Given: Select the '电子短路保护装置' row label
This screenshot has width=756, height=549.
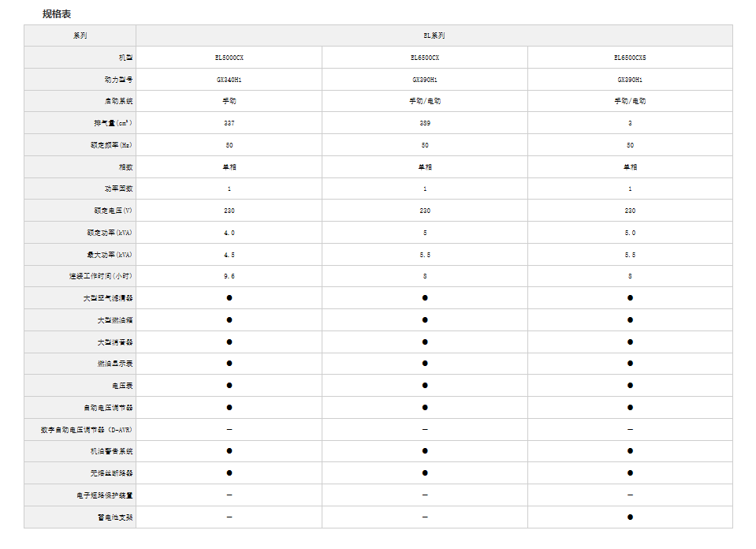Looking at the screenshot, I should 104,495.
